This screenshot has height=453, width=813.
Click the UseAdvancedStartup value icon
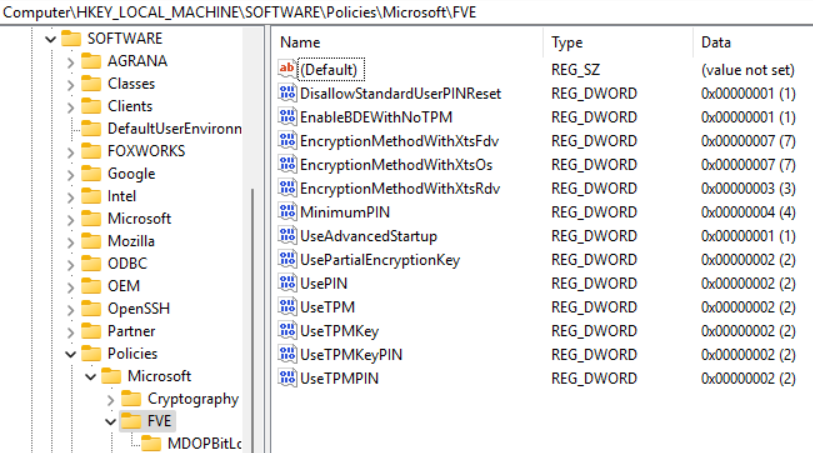(287, 236)
